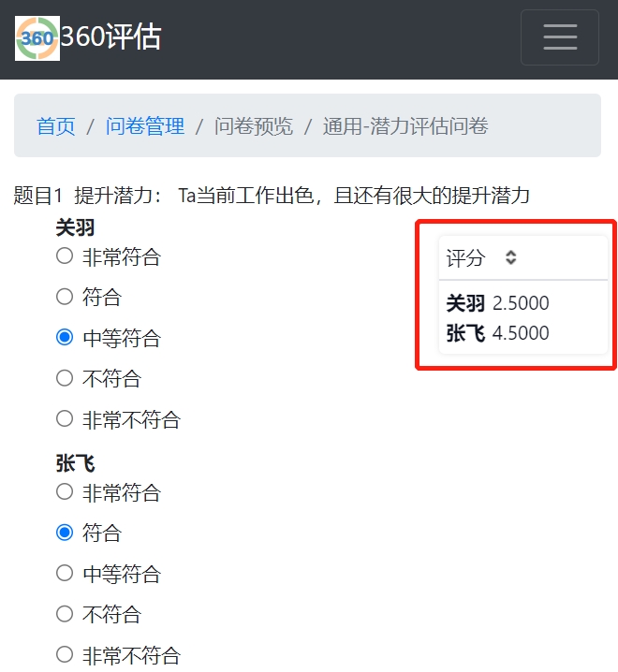Select 非常符合 for 张飞
Image resolution: width=618 pixels, height=672 pixels.
pyautogui.click(x=65, y=491)
